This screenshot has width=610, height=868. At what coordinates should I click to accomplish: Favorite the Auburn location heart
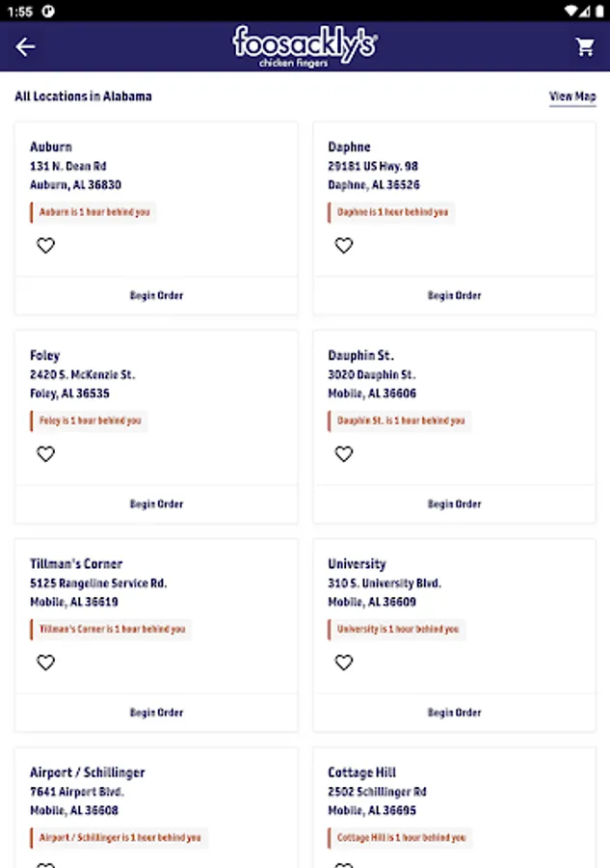[45, 245]
